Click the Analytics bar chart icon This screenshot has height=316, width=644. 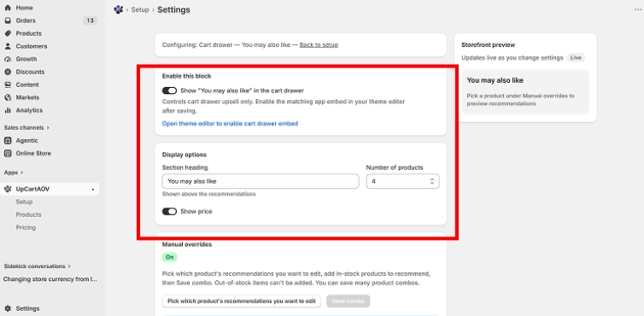coord(8,110)
